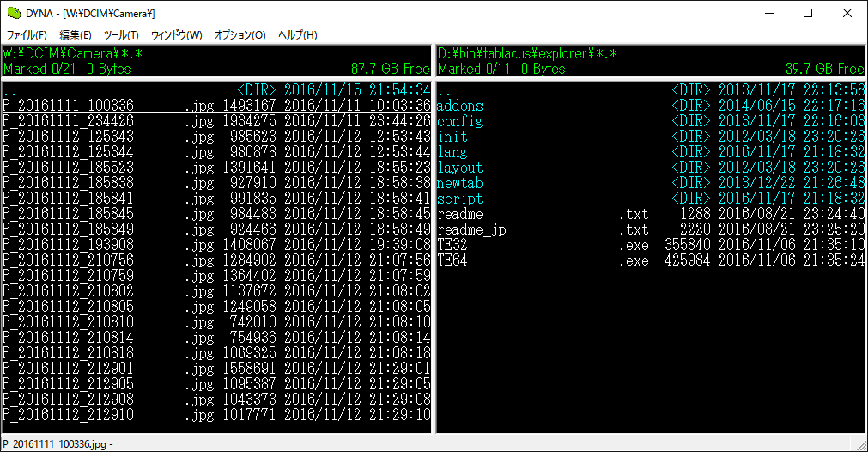This screenshot has height=452, width=868.
Task: Select file P_20161111_100336.jpg in left pane
Action: click(216, 105)
